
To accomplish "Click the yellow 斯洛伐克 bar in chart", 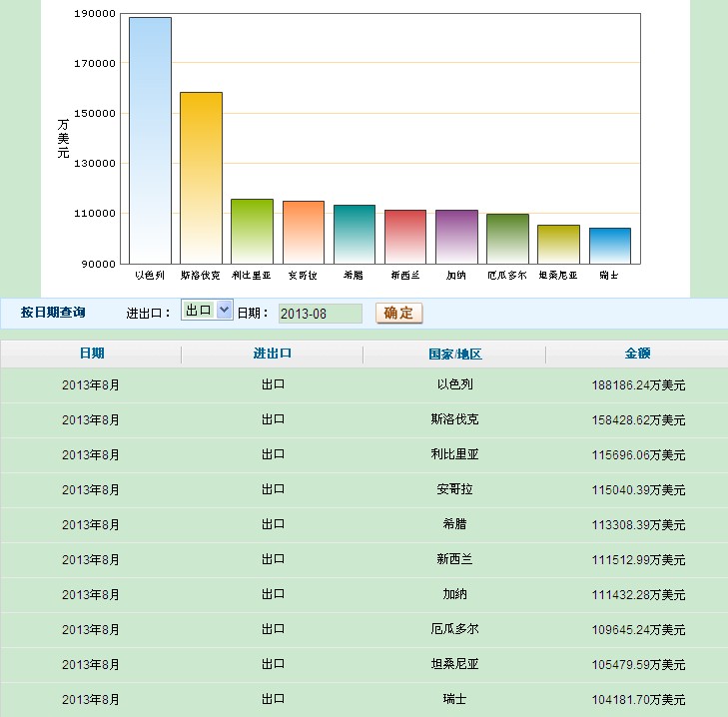I will point(201,178).
